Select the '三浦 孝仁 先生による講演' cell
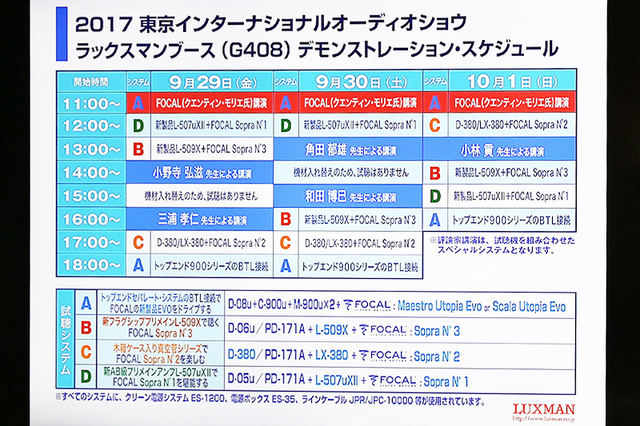This screenshot has height=426, width=640. (x=200, y=220)
